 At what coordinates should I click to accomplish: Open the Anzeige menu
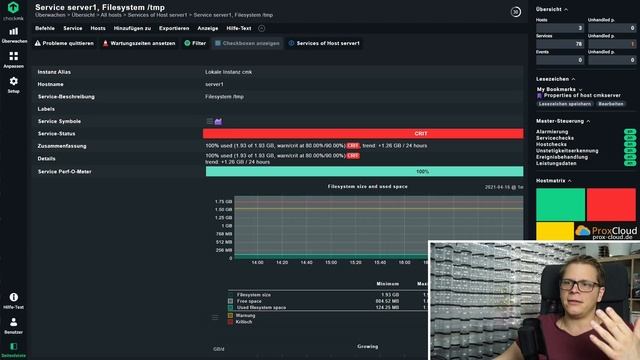[208, 28]
